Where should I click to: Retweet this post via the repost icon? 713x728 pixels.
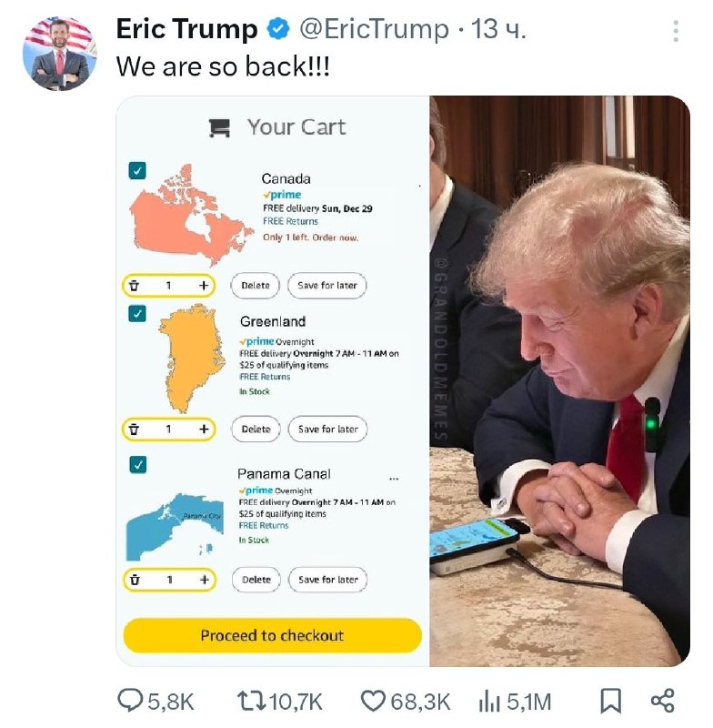pyautogui.click(x=250, y=701)
